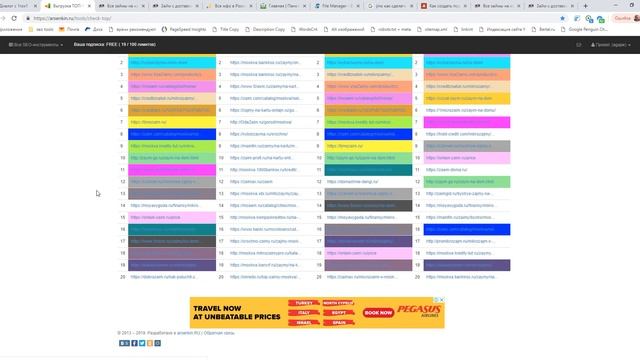Open the row 20 link in first column
This screenshot has width=640, height=360.
163,277
